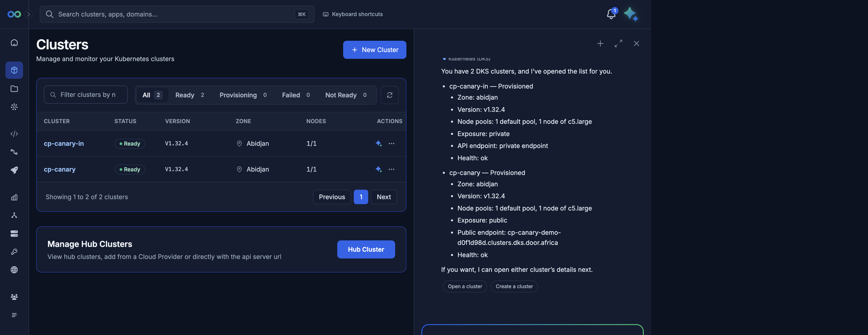Image resolution: width=868 pixels, height=335 pixels.
Task: Expand the assistant panel to fullscreen
Action: [x=618, y=43]
